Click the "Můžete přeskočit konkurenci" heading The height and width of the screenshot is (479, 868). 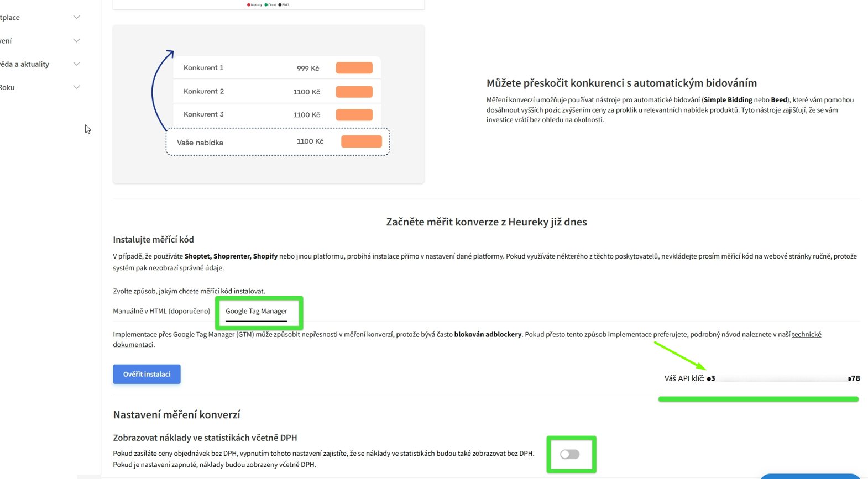(621, 83)
